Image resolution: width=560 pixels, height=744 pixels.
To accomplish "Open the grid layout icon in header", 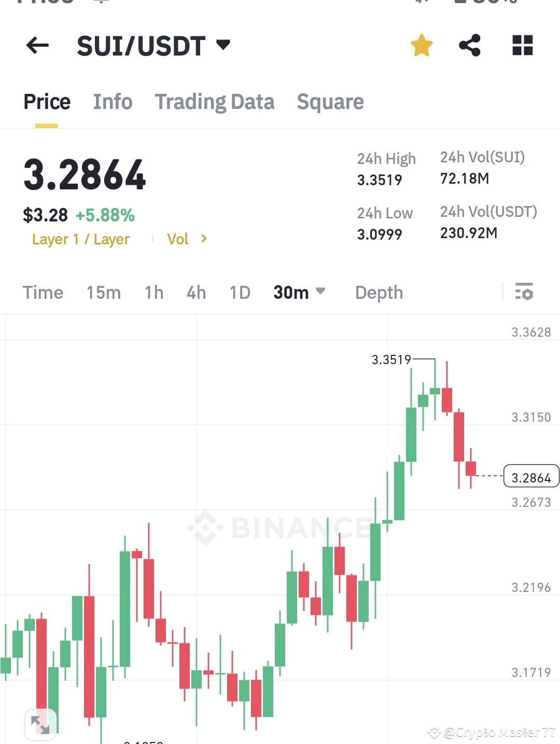I will [x=523, y=46].
